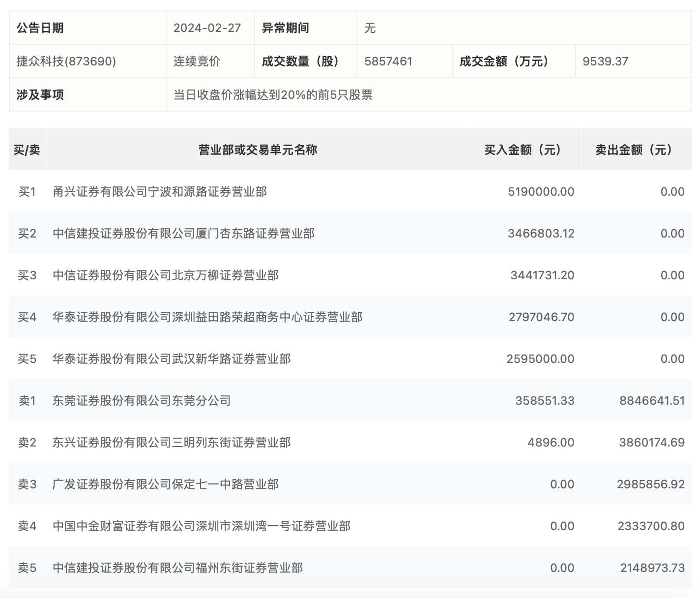Click sell amount 2333700.80
Screen dimensions: 700x598
coord(651,526)
